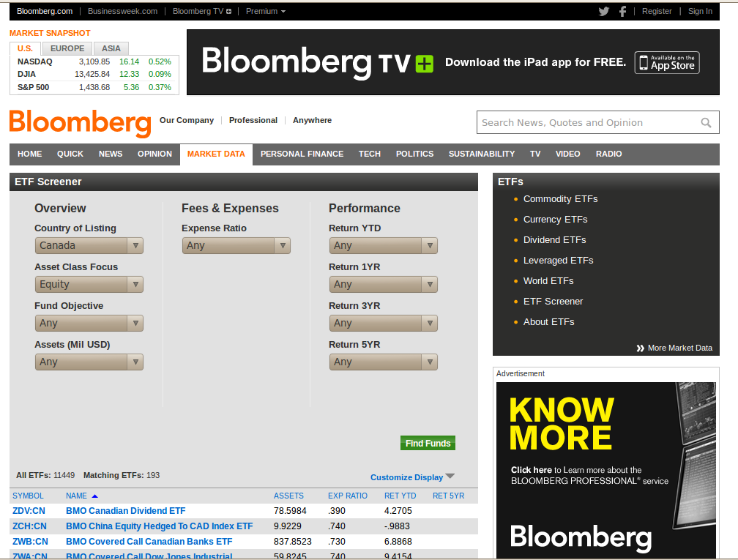Open POLITICS in navigation bar
Screen dimensions: 738x560
pyautogui.click(x=414, y=154)
